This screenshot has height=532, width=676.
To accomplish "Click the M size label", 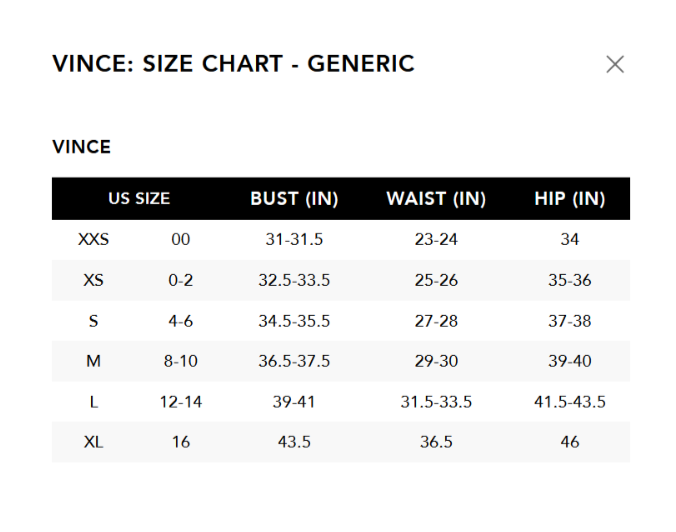I will tap(93, 361).
